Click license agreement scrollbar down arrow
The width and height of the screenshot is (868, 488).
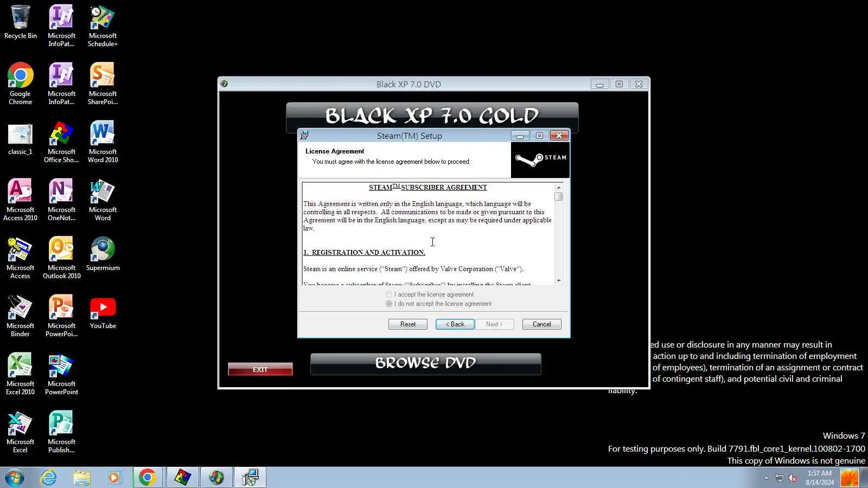point(559,280)
